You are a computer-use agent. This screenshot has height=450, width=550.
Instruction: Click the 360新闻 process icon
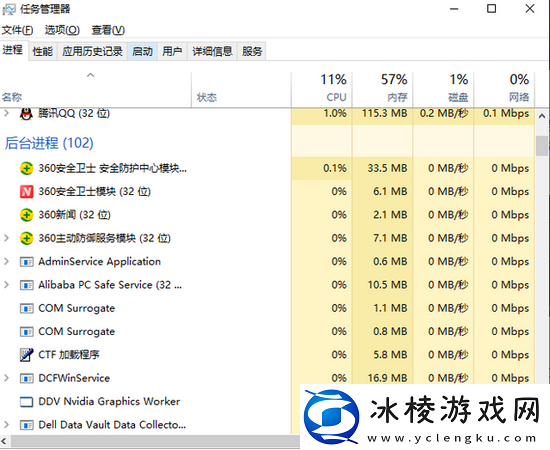26,215
